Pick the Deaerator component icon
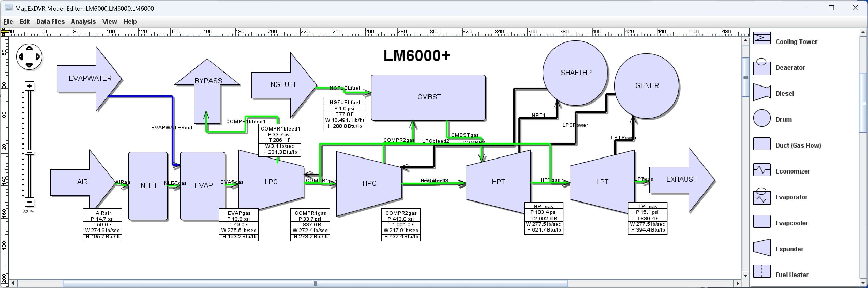This screenshot has width=868, height=288. [x=762, y=67]
